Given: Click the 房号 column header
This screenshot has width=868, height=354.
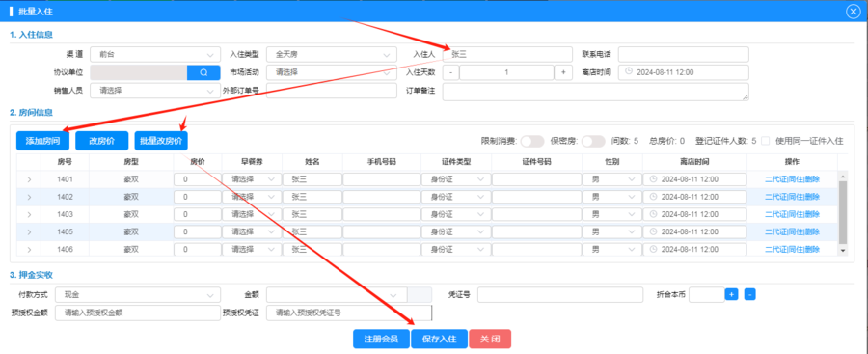Looking at the screenshot, I should click(65, 161).
